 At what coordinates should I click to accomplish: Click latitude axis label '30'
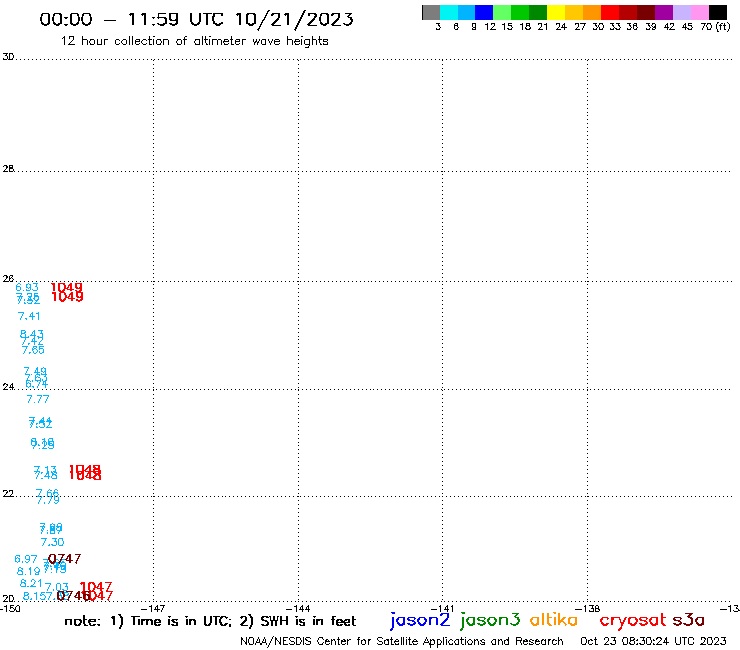click(x=8, y=57)
